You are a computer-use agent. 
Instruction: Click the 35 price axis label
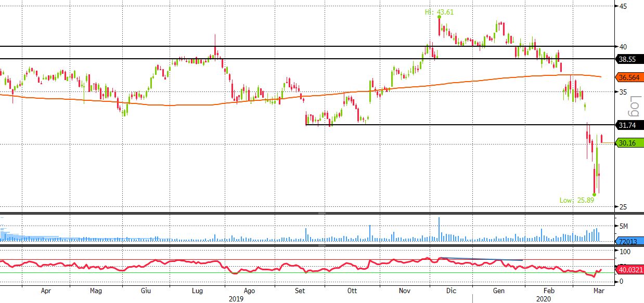pos(622,91)
